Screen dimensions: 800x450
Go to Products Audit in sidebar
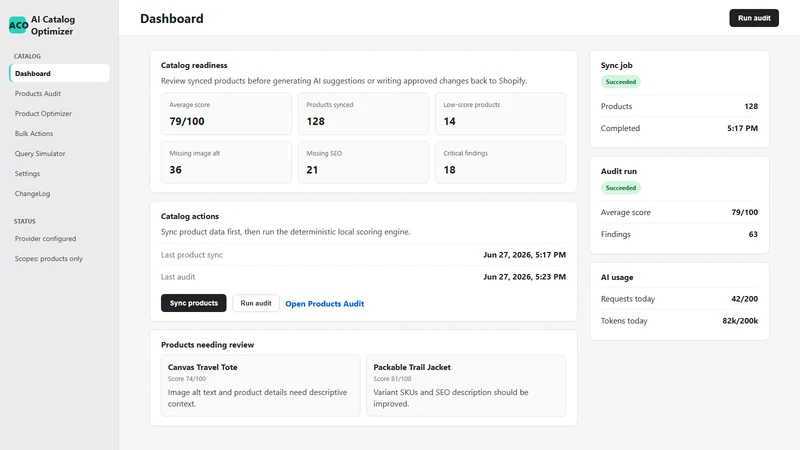point(38,93)
